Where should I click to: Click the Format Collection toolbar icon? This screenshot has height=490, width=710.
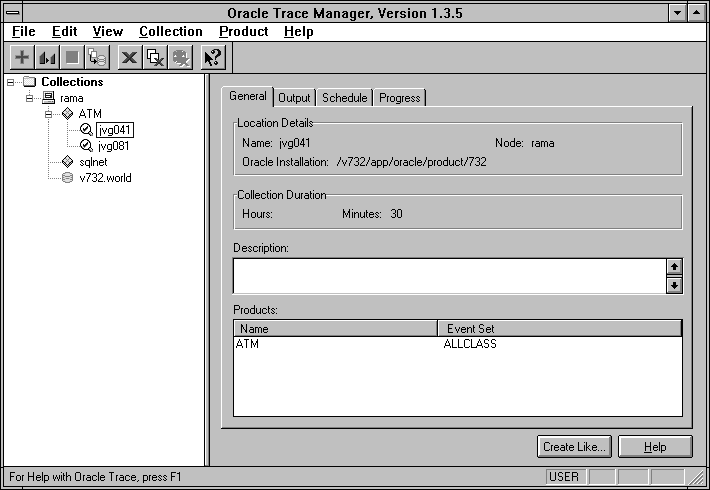pyautogui.click(x=97, y=58)
